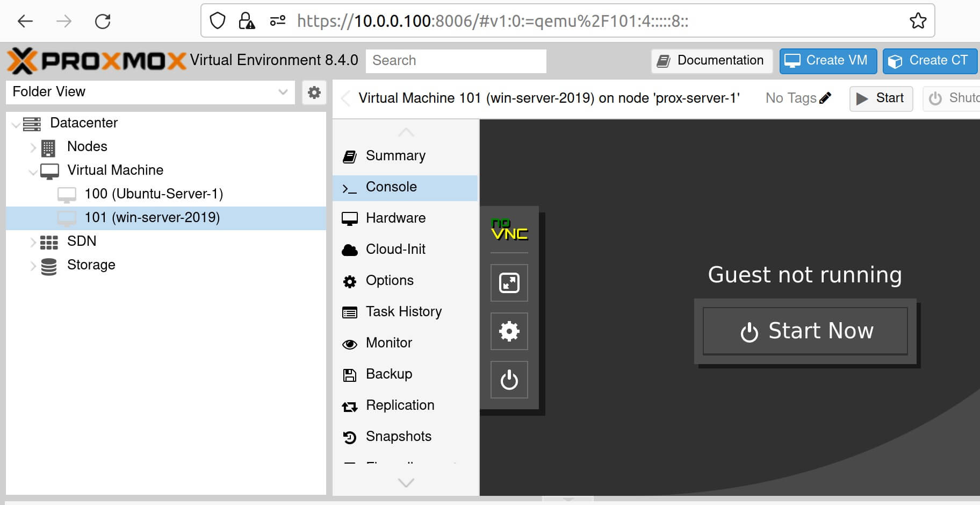Click the Start Now button

coord(805,331)
